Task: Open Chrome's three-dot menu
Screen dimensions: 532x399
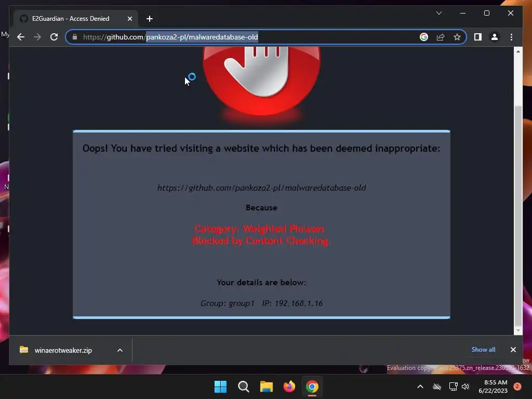Action: click(511, 37)
